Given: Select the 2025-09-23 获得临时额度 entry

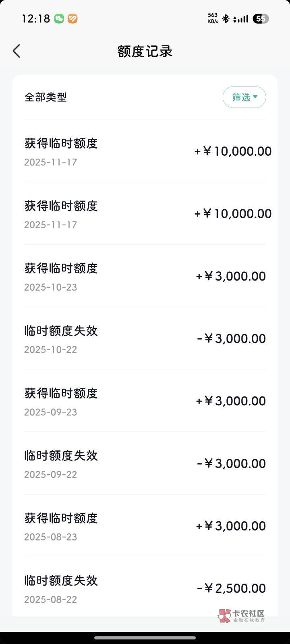Looking at the screenshot, I should point(145,401).
